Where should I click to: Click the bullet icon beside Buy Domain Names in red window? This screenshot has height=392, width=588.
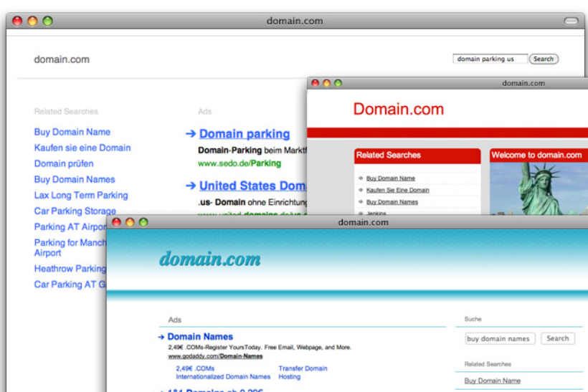(361, 201)
